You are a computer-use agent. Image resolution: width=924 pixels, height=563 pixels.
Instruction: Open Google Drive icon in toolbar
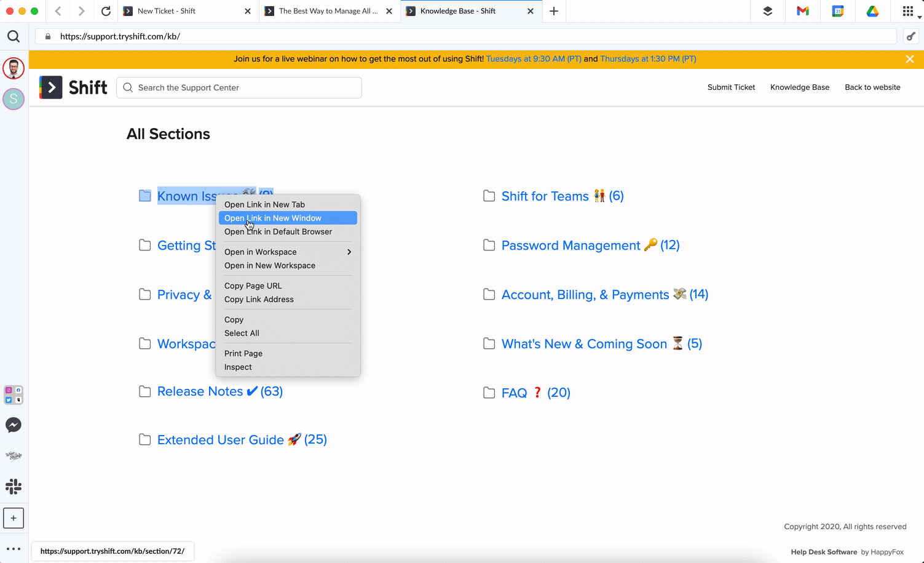click(x=872, y=11)
